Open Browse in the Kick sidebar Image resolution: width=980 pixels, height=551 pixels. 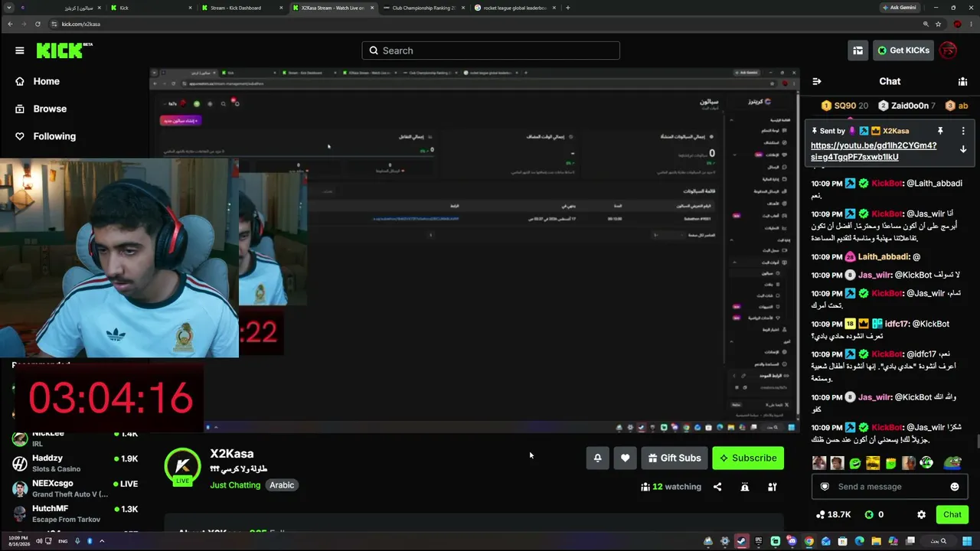pyautogui.click(x=50, y=109)
